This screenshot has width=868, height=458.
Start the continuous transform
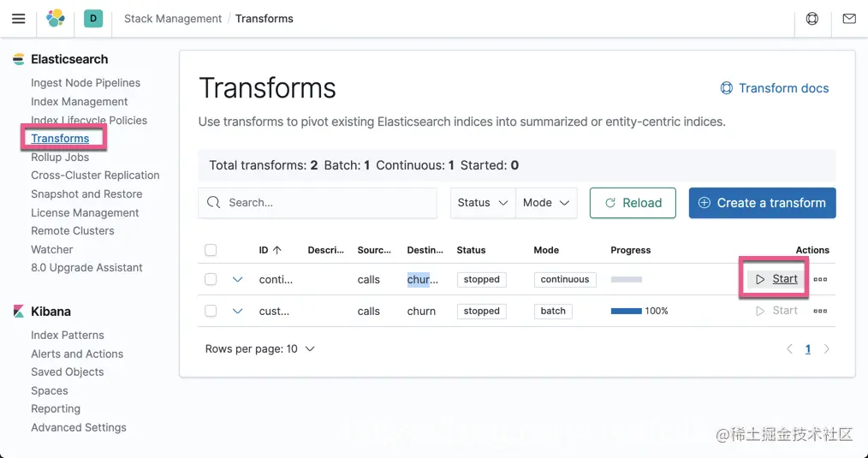[x=776, y=279]
